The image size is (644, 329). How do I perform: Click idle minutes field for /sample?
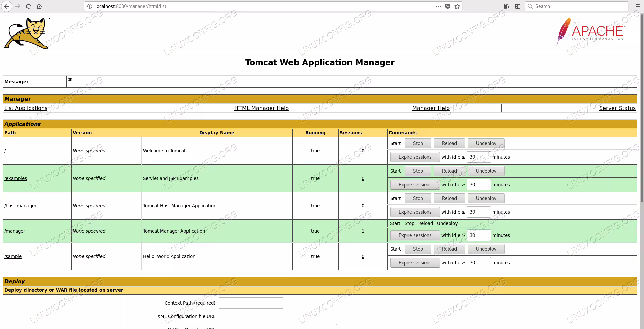479,263
